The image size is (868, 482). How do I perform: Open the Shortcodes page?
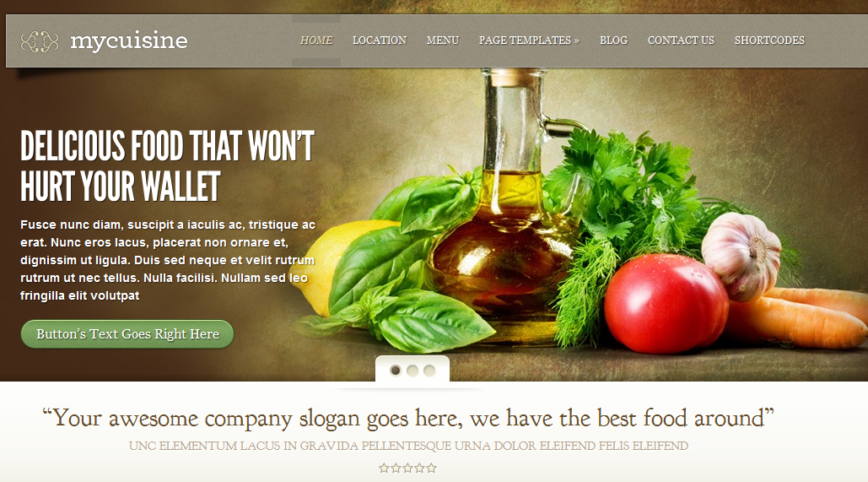769,41
